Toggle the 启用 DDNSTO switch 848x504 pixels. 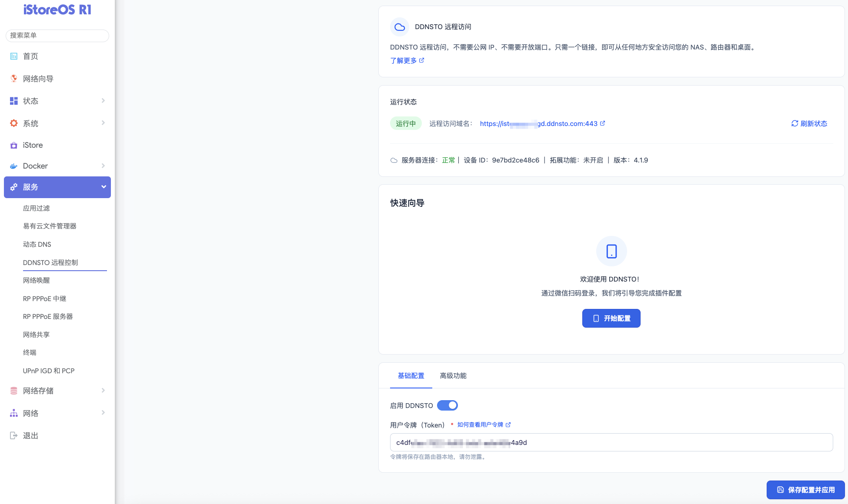coord(447,405)
